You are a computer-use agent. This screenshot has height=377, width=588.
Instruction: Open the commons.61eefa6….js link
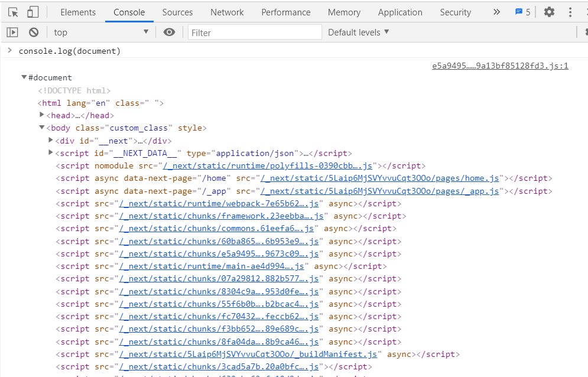click(x=216, y=229)
